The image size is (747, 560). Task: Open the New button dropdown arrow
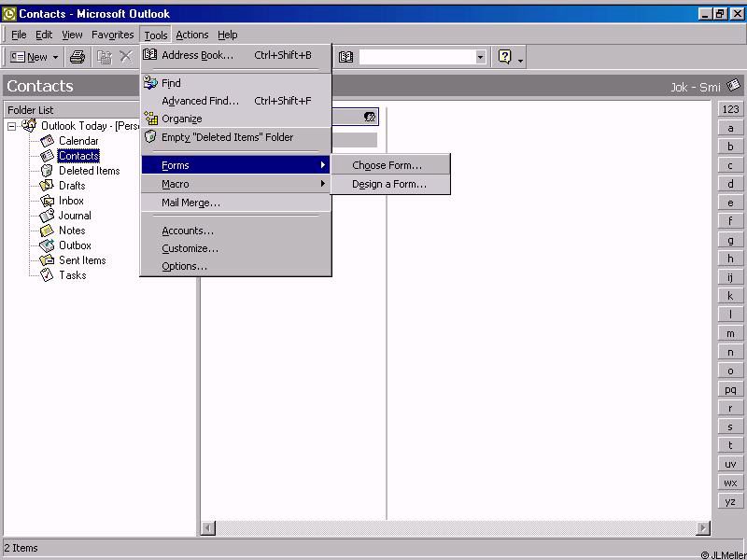click(x=55, y=57)
